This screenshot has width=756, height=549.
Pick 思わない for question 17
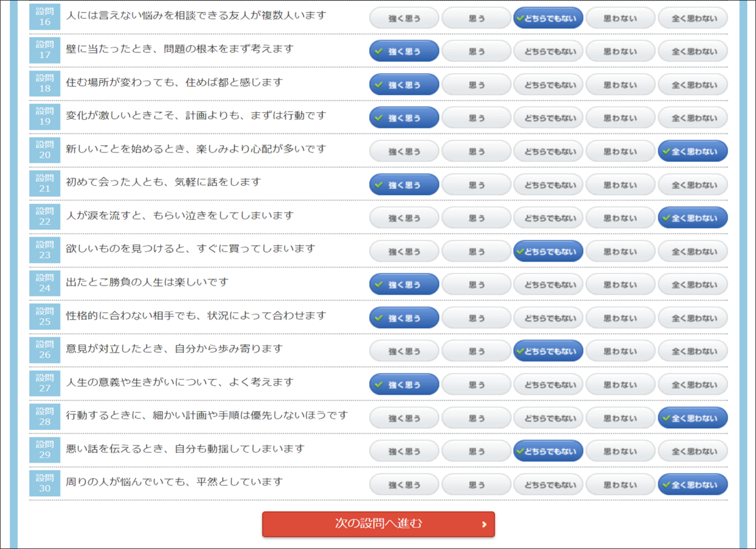[621, 52]
